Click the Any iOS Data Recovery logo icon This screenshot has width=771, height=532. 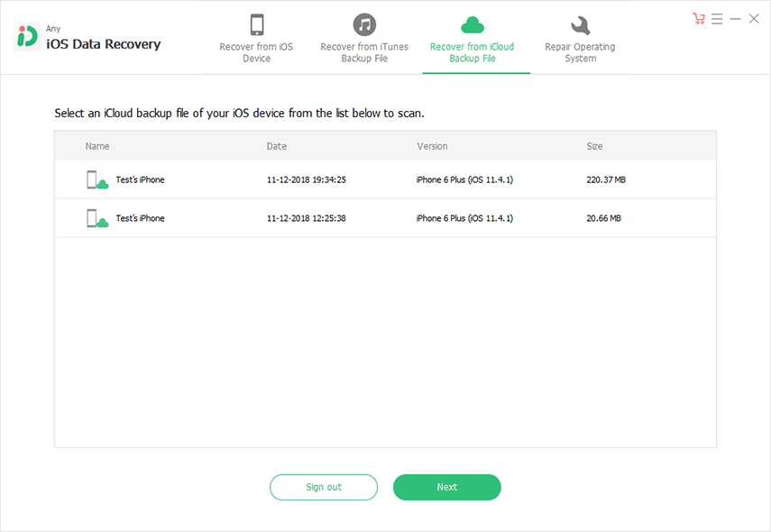[x=26, y=36]
